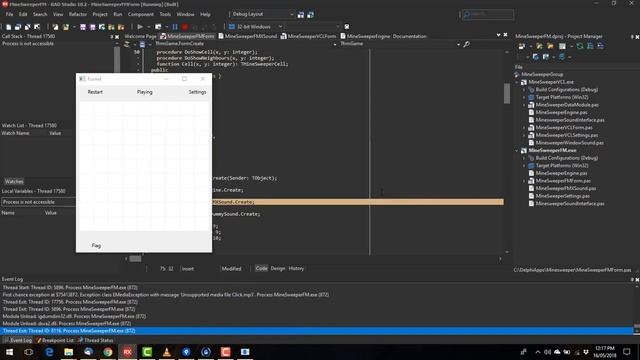Click Refresh icon in Project Manager toolbar

click(x=580, y=46)
